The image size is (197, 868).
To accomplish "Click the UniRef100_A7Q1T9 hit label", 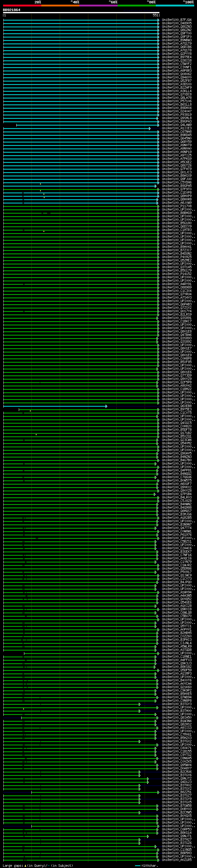I will click(177, 43).
